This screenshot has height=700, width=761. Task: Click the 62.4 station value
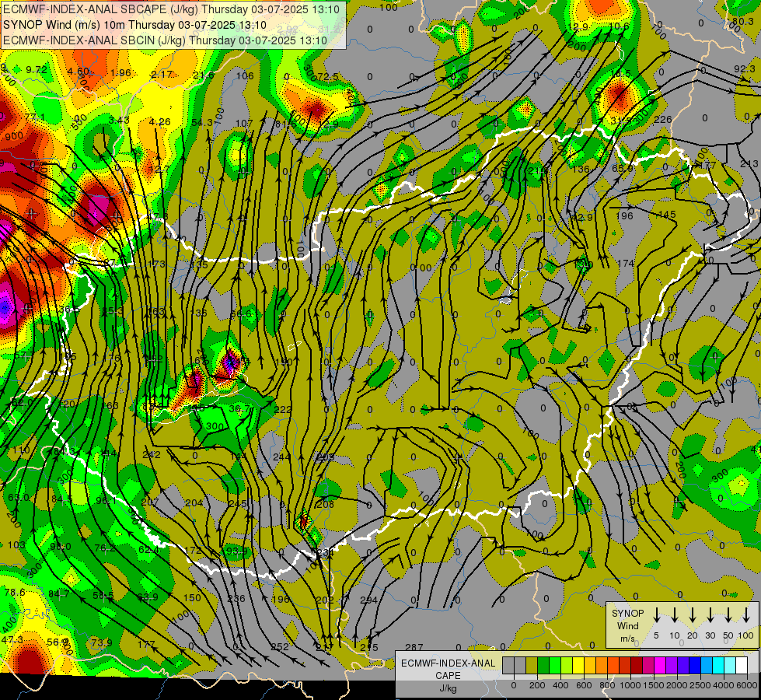click(148, 549)
